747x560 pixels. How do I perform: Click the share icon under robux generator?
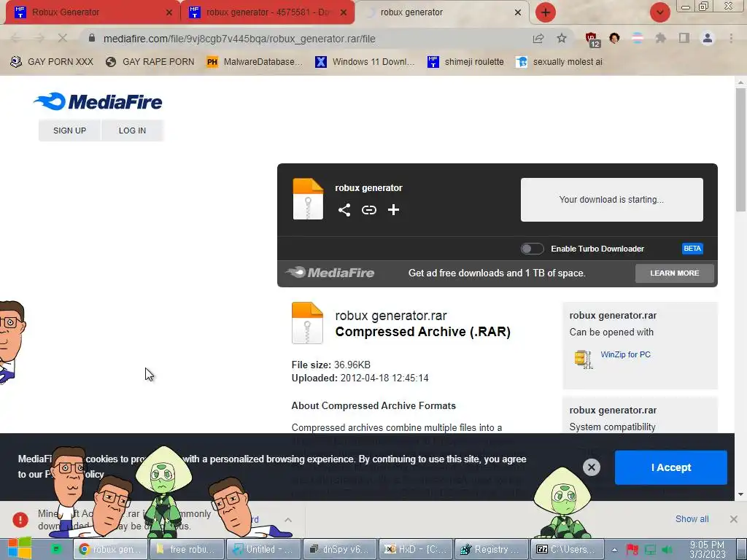(x=344, y=210)
